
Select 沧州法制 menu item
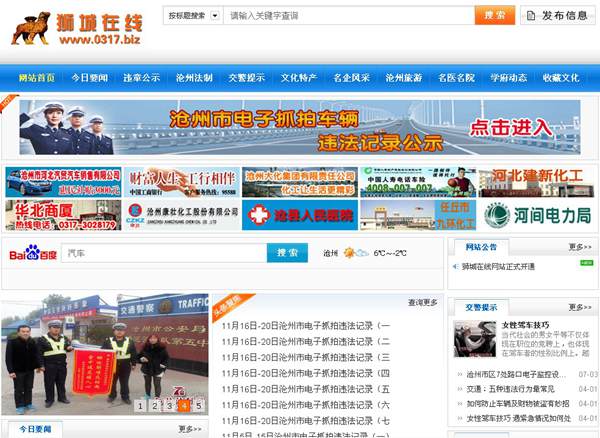coord(194,78)
